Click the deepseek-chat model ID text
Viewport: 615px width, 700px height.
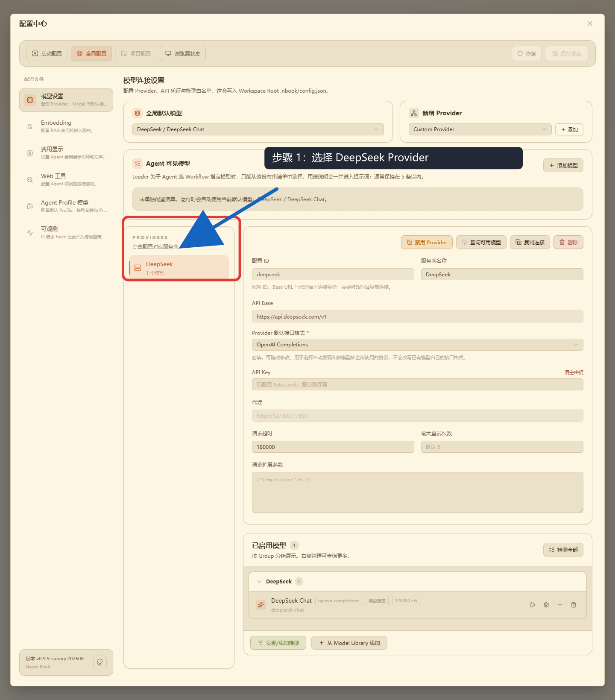[x=287, y=610]
